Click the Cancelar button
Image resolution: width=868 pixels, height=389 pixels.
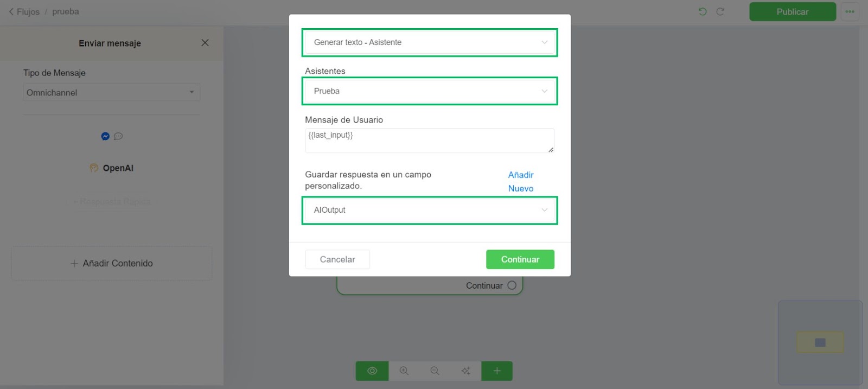point(337,259)
